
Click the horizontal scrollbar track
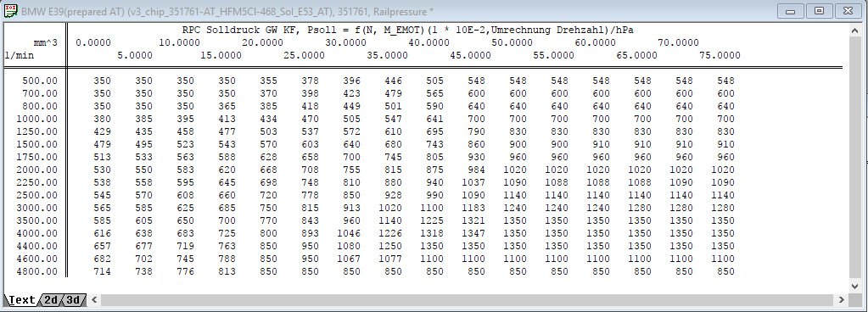[468, 300]
